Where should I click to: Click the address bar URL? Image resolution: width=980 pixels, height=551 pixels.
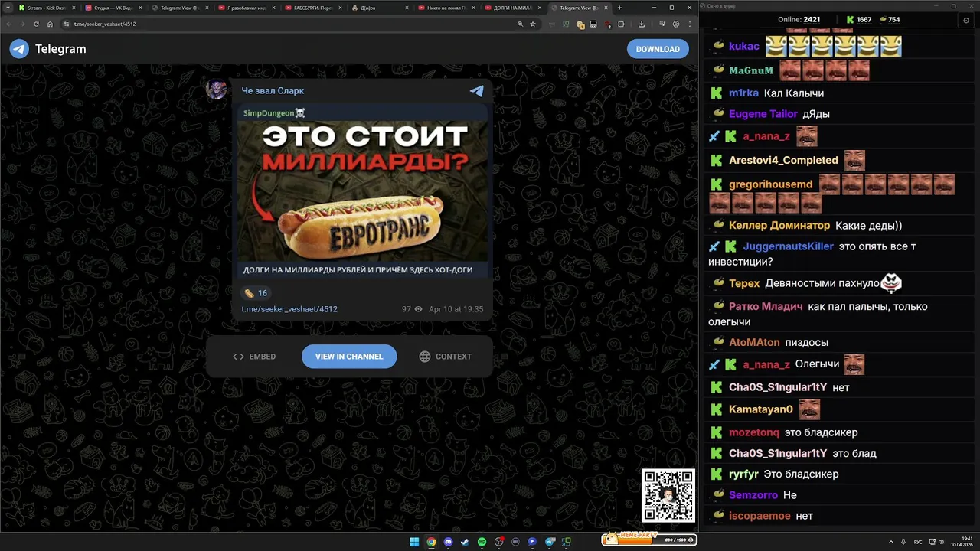tap(106, 24)
